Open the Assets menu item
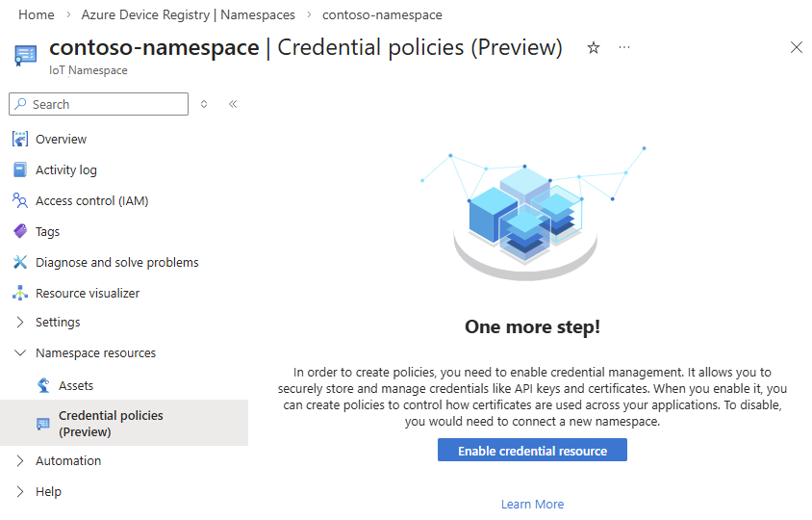Screen dimensions: 812x520 pos(76,386)
